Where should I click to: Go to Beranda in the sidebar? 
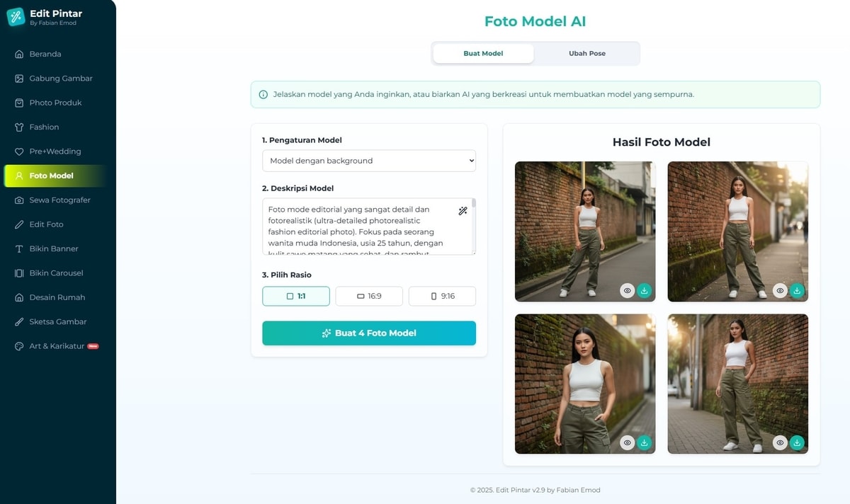coord(45,54)
